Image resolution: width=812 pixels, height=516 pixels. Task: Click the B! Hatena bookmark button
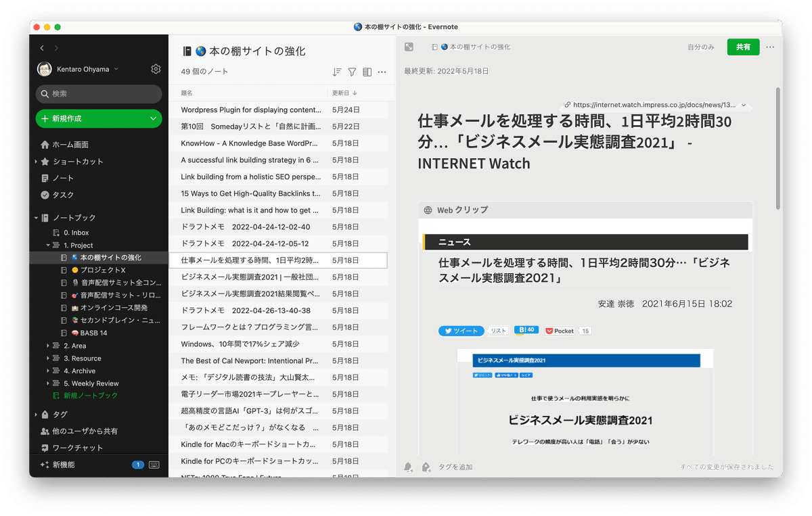pos(526,331)
